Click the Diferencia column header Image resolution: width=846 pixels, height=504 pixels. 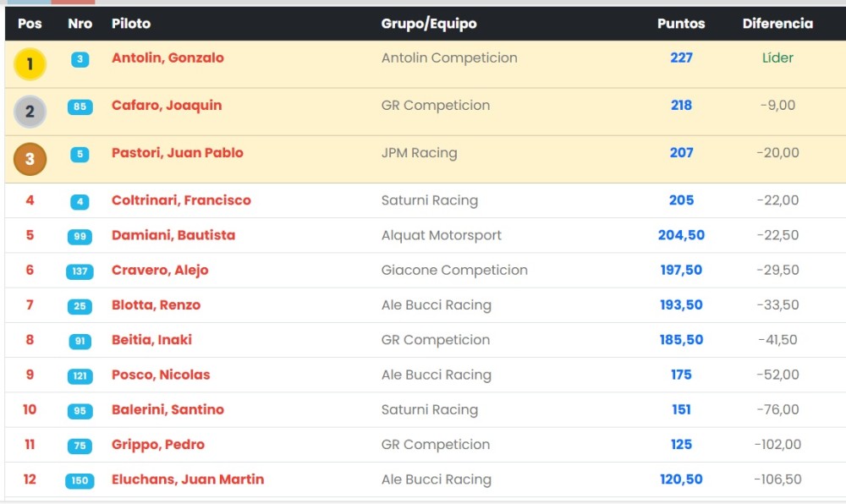[777, 24]
